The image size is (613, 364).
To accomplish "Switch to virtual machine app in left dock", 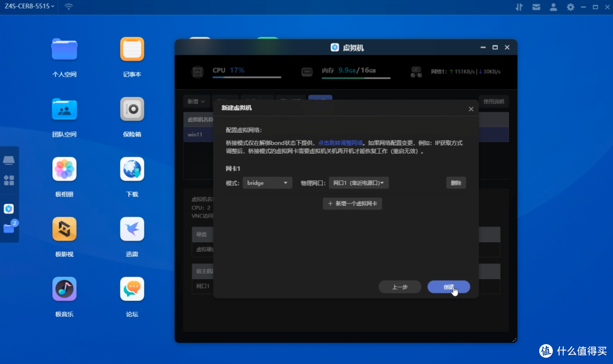I will (9, 209).
